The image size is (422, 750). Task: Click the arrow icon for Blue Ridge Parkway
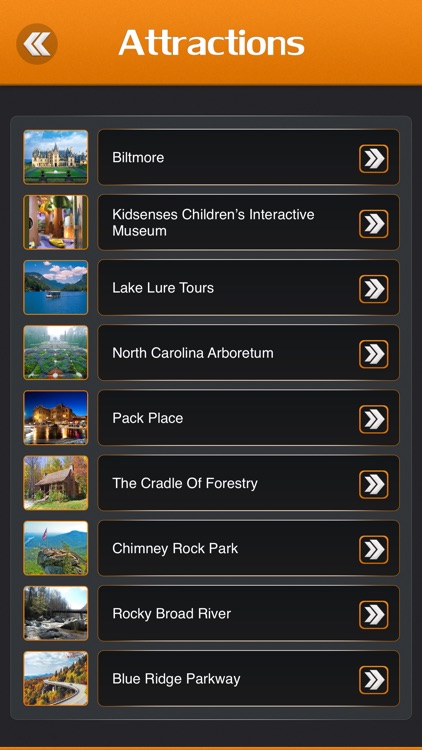[374, 679]
